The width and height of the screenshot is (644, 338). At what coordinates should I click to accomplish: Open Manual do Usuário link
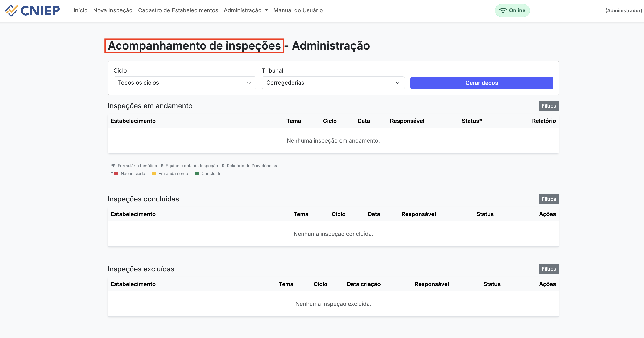pyautogui.click(x=298, y=10)
